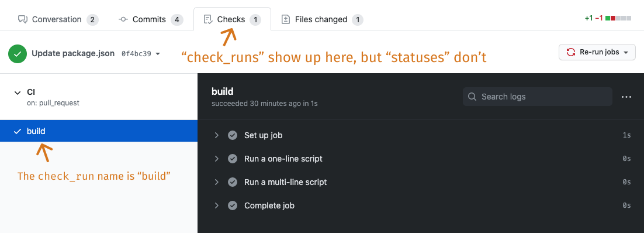Click the Files changed count badge 1
Screen dimensions: 644x233
click(357, 19)
